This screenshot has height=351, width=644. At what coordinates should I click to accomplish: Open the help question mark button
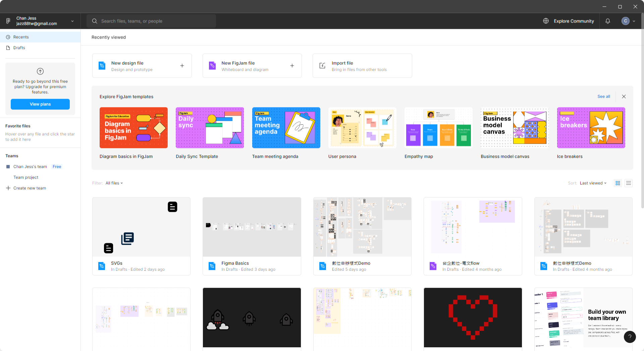(630, 337)
